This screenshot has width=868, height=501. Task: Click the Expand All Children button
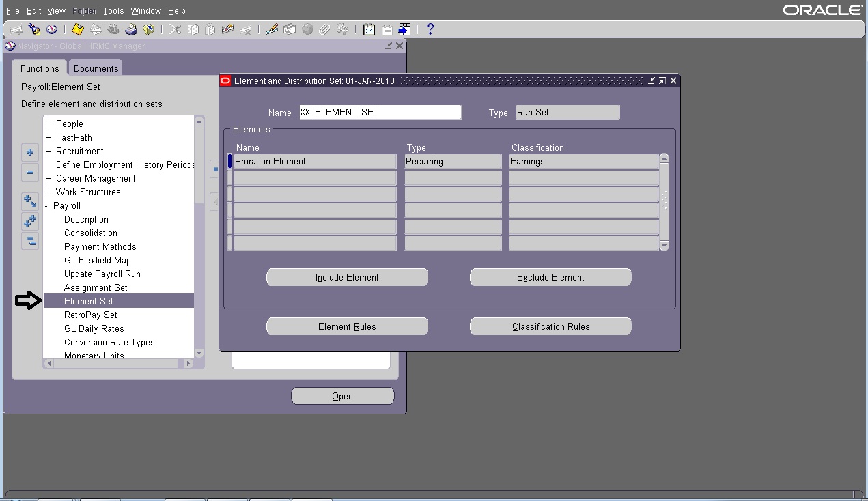30,201
